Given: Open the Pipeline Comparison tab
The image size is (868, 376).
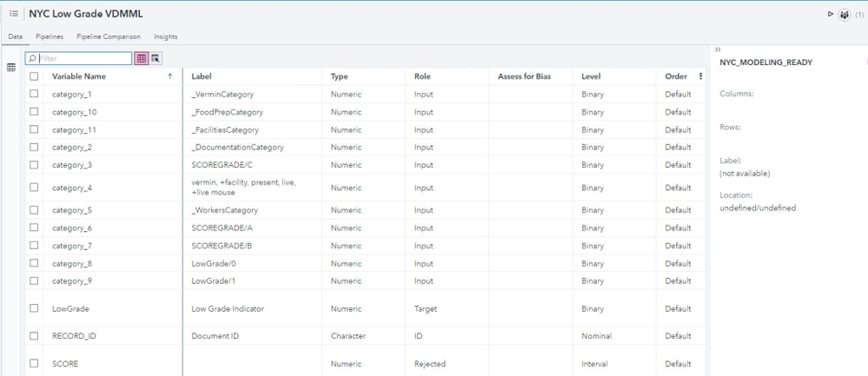Looking at the screenshot, I should tap(109, 36).
